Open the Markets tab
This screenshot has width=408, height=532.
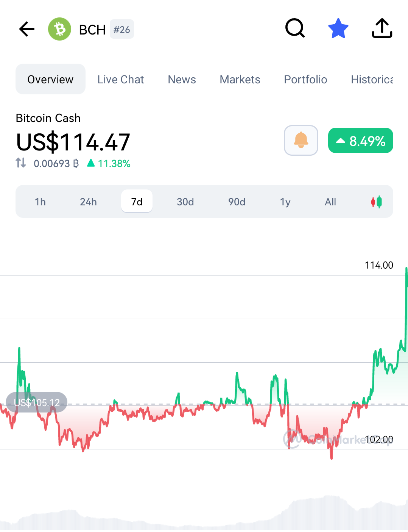(x=240, y=79)
